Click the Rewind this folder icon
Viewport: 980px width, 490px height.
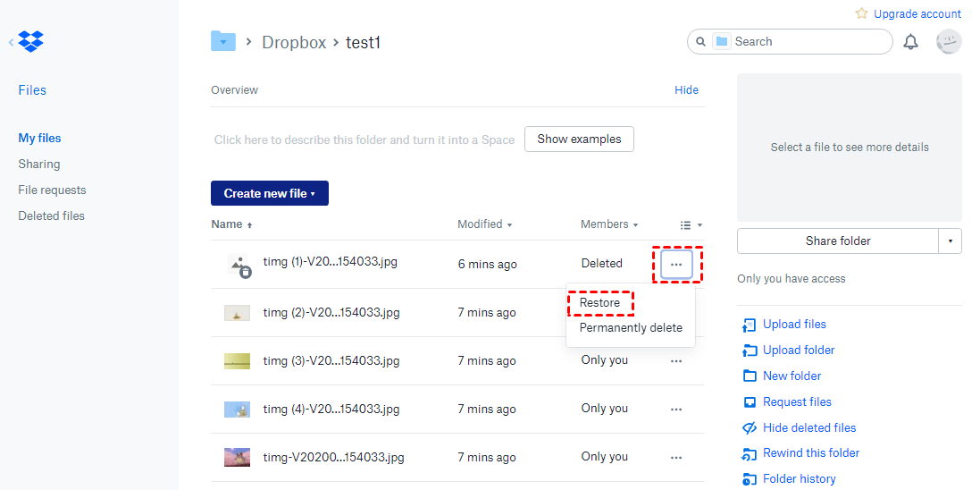tap(749, 453)
